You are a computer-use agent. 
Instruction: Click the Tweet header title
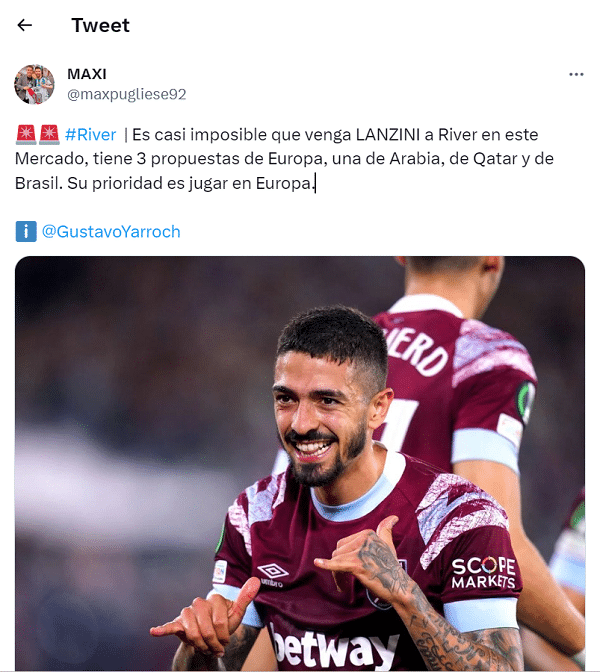click(100, 25)
